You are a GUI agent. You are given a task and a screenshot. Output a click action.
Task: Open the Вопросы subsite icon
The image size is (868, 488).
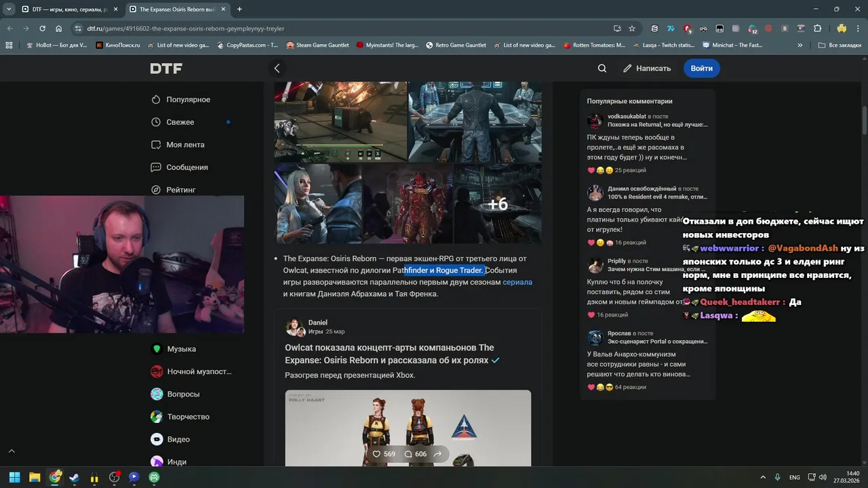coord(157,394)
